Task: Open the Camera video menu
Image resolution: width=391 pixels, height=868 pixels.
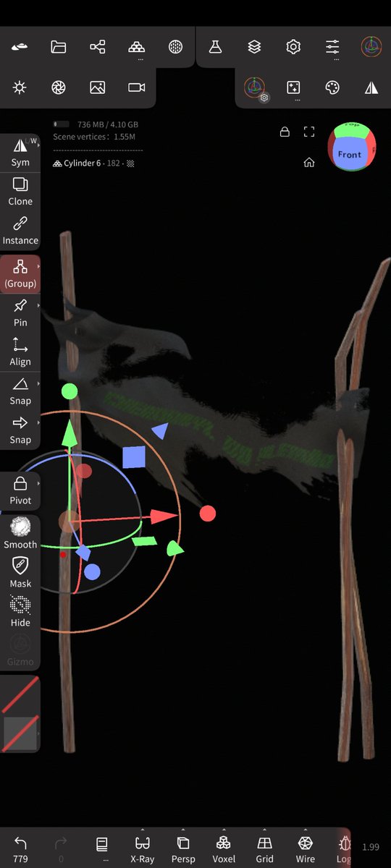Action: click(137, 88)
